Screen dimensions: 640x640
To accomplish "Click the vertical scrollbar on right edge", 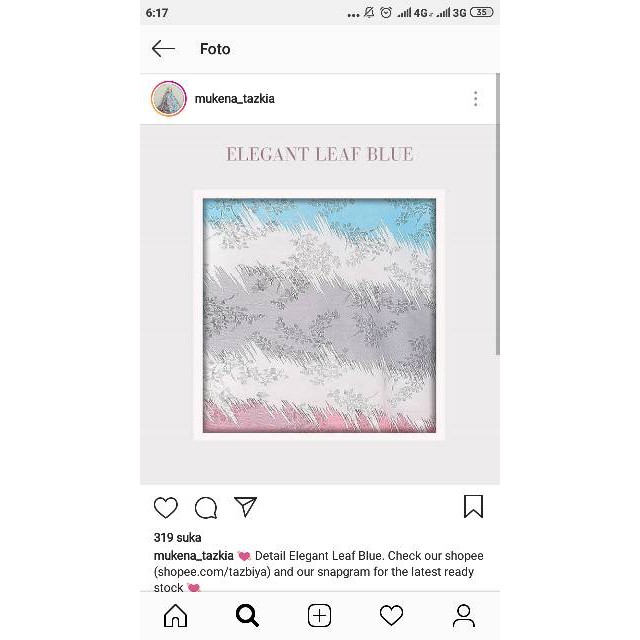I will click(x=498, y=214).
